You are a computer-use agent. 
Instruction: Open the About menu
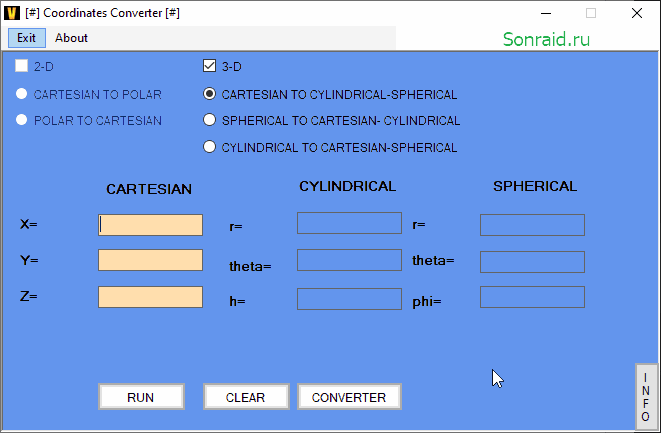pos(71,38)
